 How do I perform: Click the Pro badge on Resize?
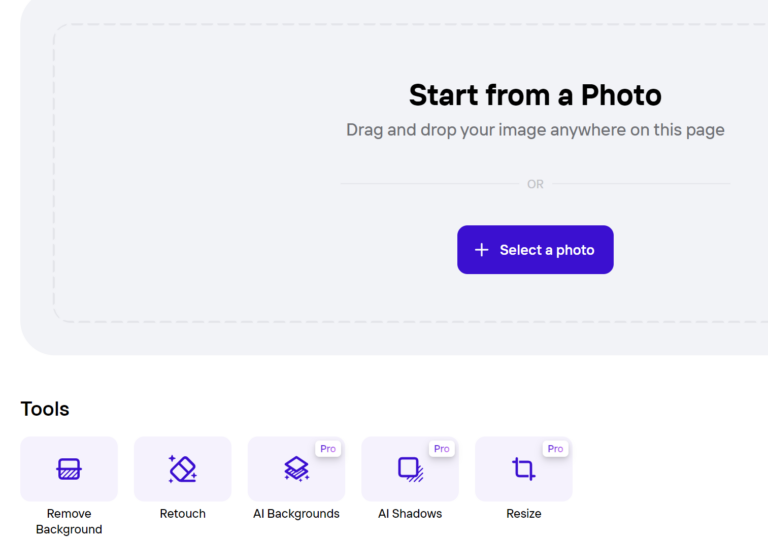555,449
